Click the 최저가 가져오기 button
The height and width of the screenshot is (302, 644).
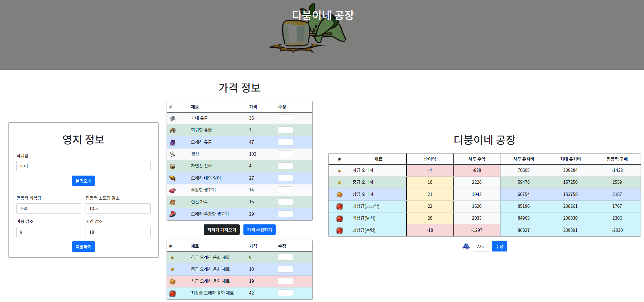(222, 229)
